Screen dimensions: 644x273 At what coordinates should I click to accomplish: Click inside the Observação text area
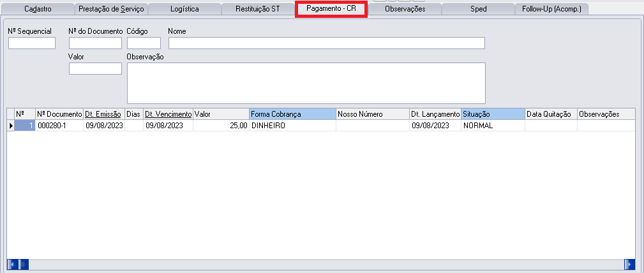point(306,83)
